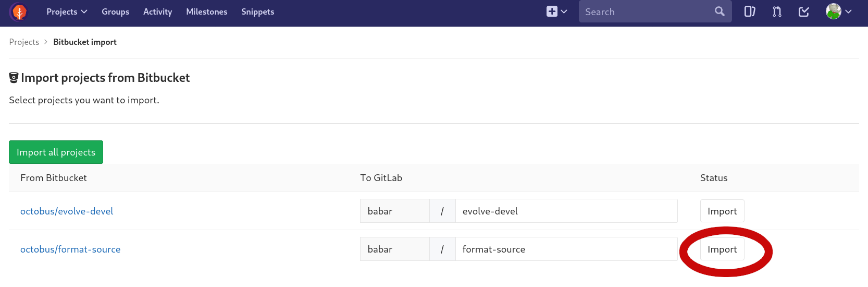The width and height of the screenshot is (868, 287).
Task: Open the octobus/format-source link
Action: click(70, 249)
